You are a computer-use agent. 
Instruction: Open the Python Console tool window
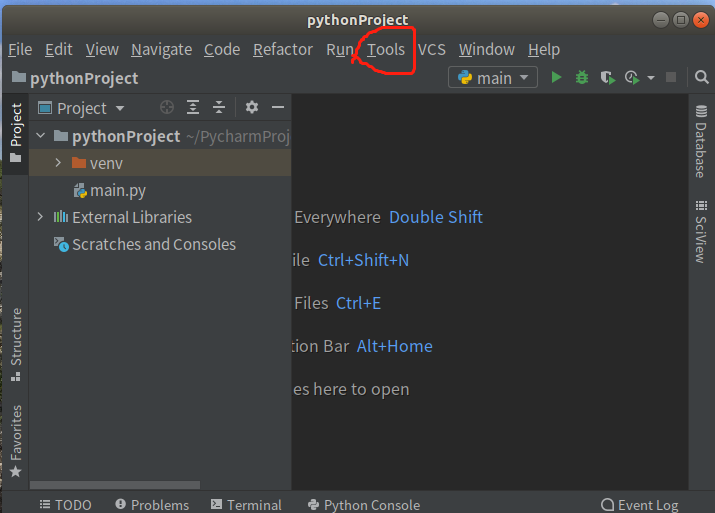coord(364,505)
